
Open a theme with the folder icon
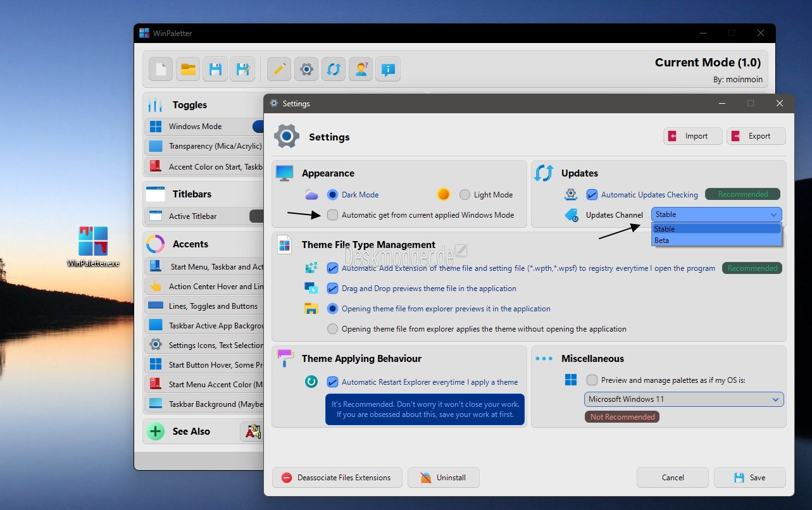click(x=188, y=69)
